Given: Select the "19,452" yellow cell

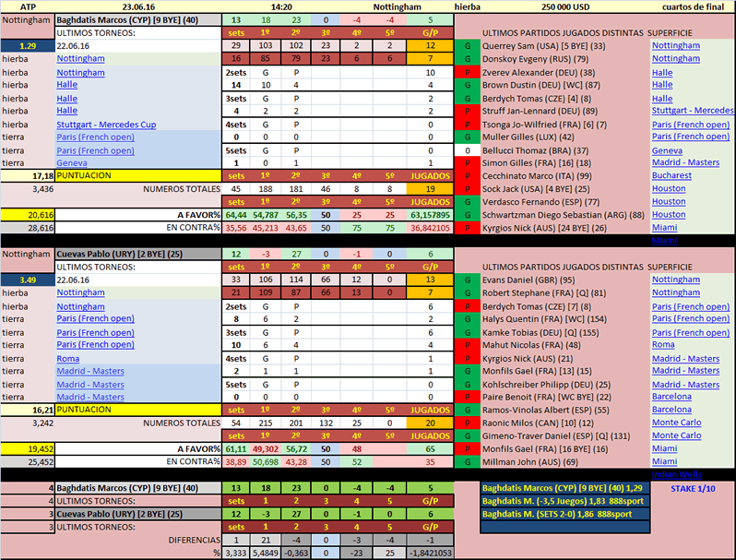Looking at the screenshot, I should pos(28,449).
